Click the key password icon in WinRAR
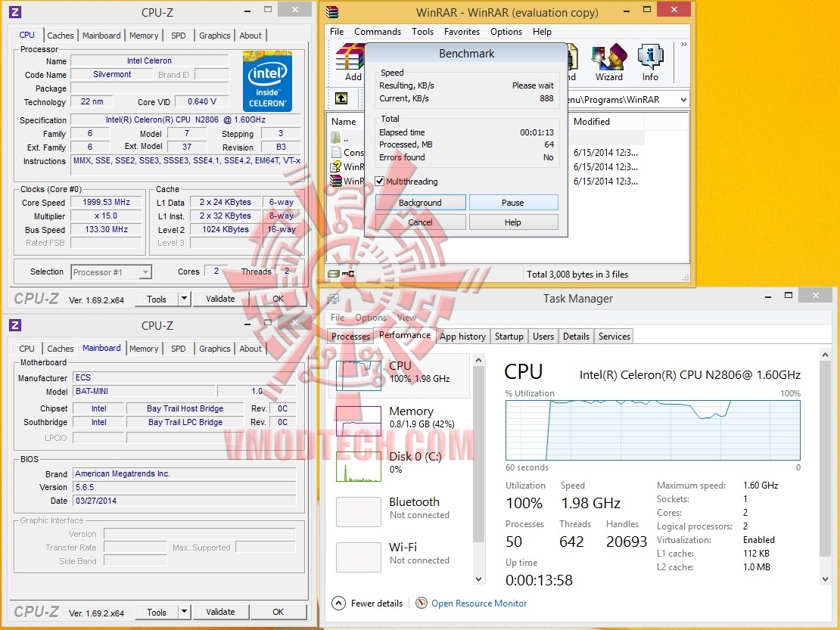Screen dimensions: 840x630 point(348,274)
